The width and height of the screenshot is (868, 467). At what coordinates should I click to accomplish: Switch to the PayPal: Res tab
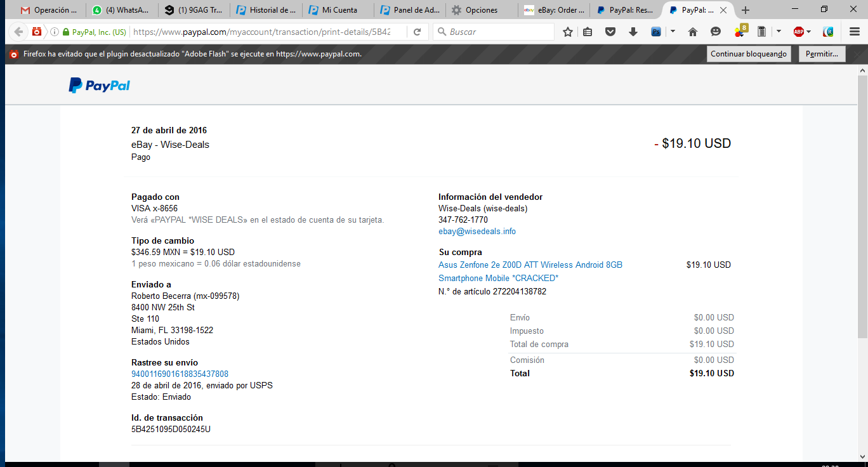pos(624,10)
